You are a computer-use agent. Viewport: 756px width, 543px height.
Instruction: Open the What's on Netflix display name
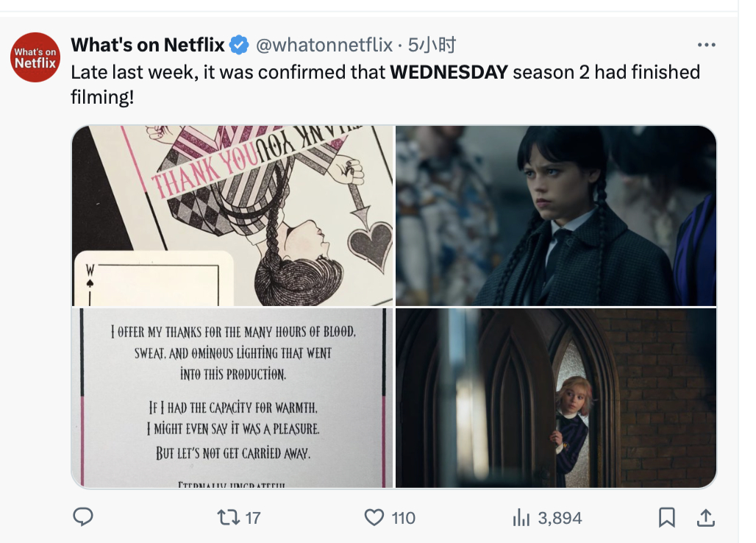147,46
